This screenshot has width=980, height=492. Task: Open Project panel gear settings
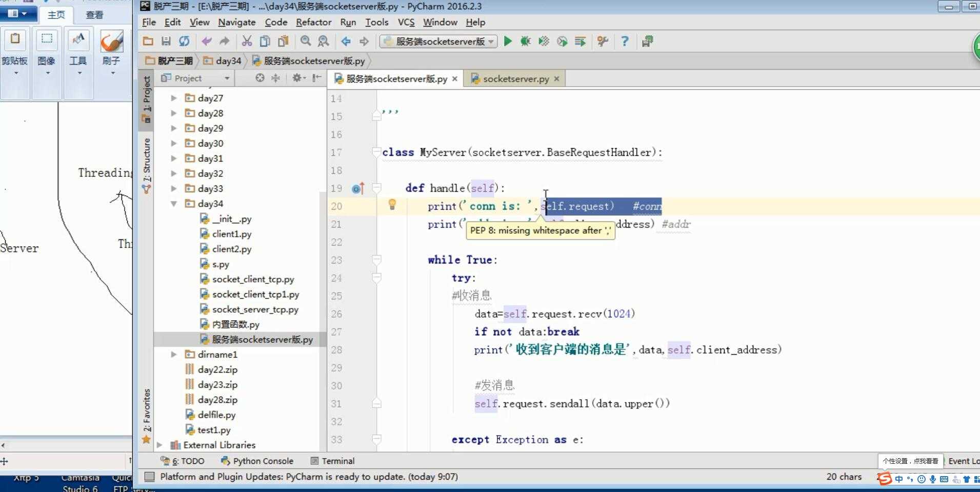point(298,78)
